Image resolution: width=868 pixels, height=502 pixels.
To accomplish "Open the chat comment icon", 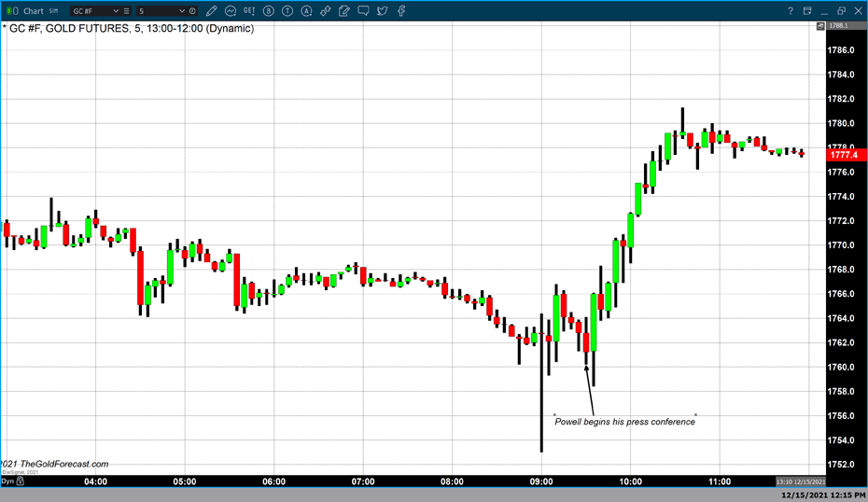I will (363, 11).
